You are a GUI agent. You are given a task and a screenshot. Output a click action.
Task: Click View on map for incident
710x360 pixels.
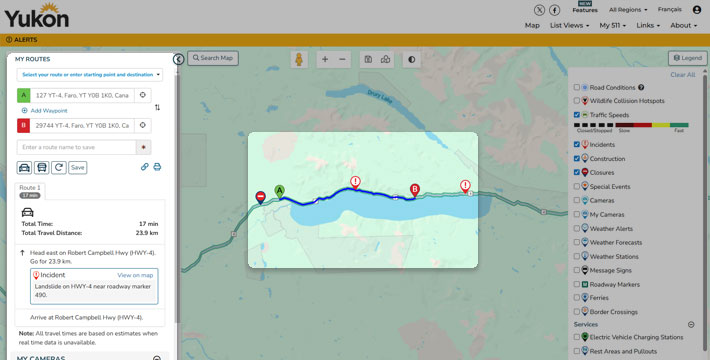click(x=135, y=275)
